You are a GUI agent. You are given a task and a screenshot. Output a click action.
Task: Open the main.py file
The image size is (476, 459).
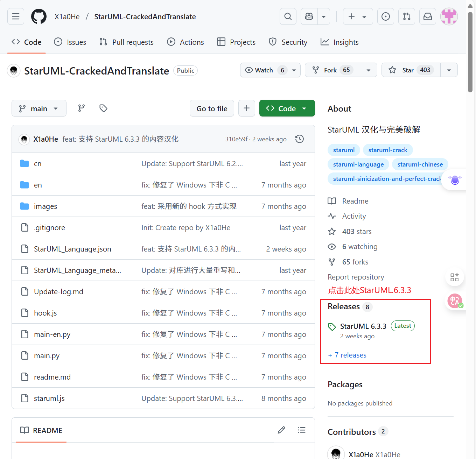coord(47,356)
